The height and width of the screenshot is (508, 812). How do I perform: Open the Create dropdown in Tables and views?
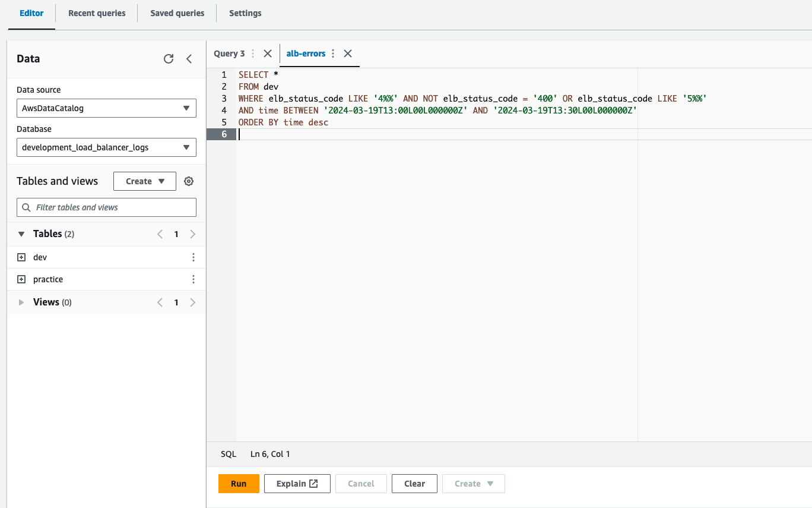145,181
